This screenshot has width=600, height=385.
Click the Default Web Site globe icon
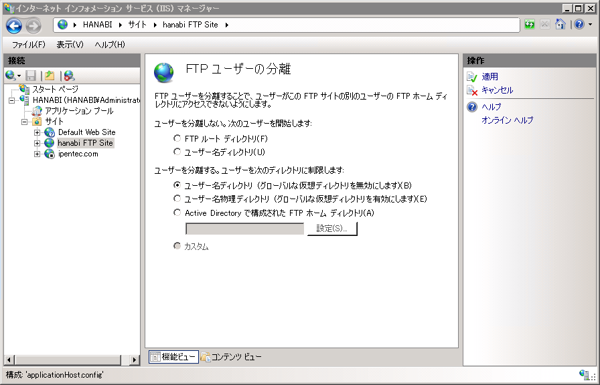tap(49, 132)
